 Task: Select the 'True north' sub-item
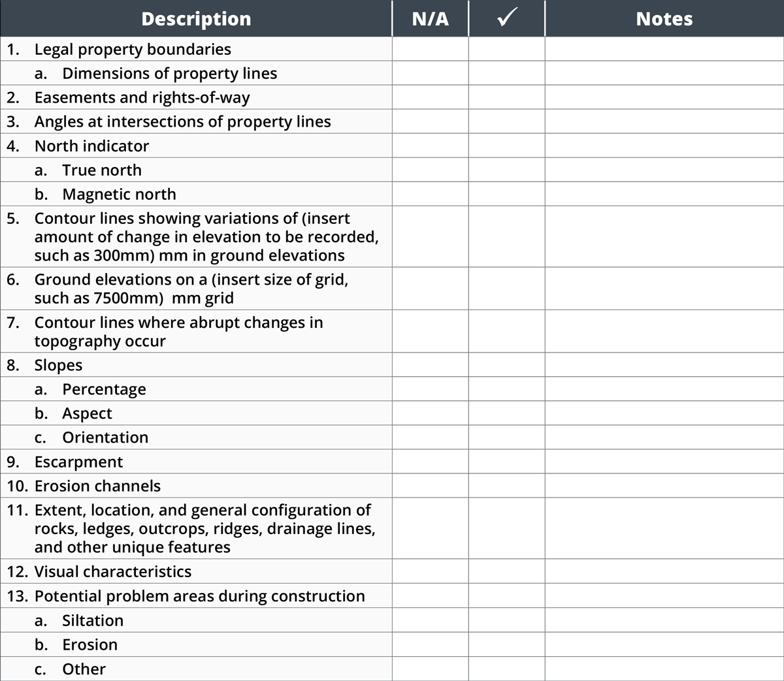point(102,170)
